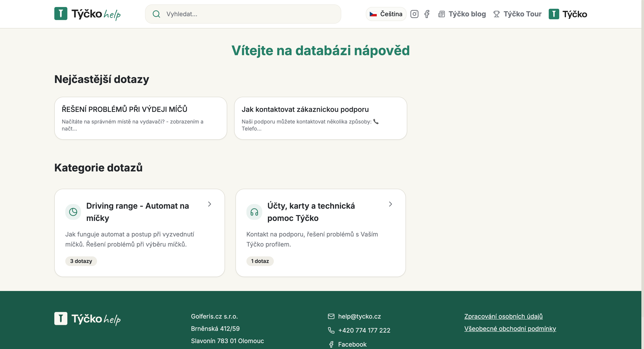Open Facebook via header icon
Viewport: 644px width, 349px height.
click(427, 14)
